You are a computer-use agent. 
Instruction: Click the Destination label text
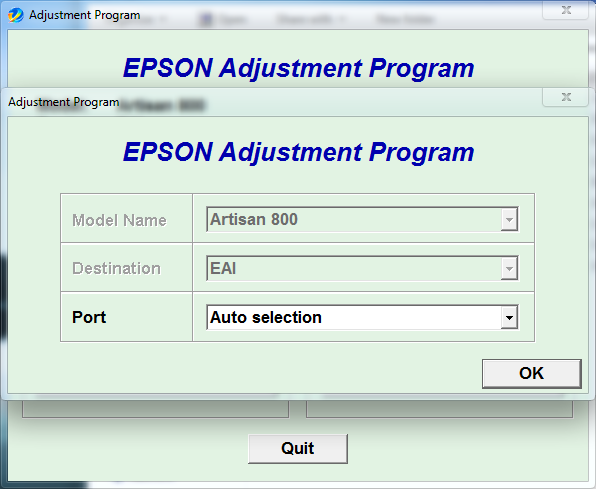tap(116, 268)
